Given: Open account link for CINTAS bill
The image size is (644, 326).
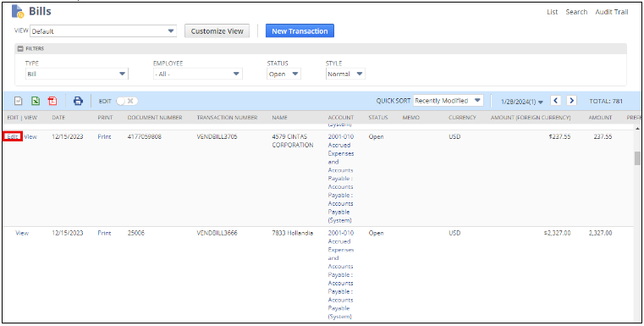Looking at the screenshot, I should (x=341, y=179).
